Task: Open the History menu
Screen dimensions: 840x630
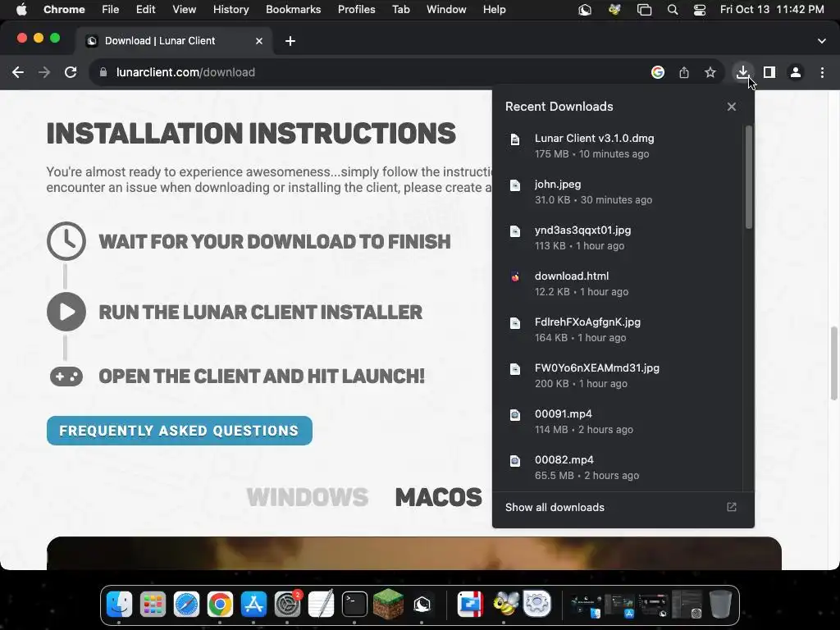Action: click(231, 10)
